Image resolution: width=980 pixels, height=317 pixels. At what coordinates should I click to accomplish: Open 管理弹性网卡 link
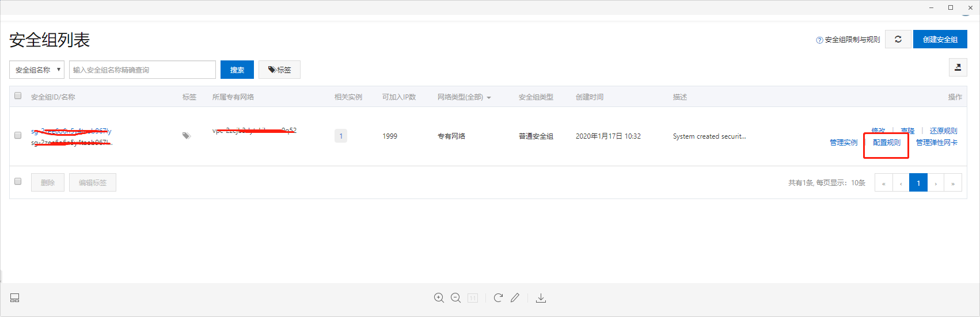coord(937,143)
